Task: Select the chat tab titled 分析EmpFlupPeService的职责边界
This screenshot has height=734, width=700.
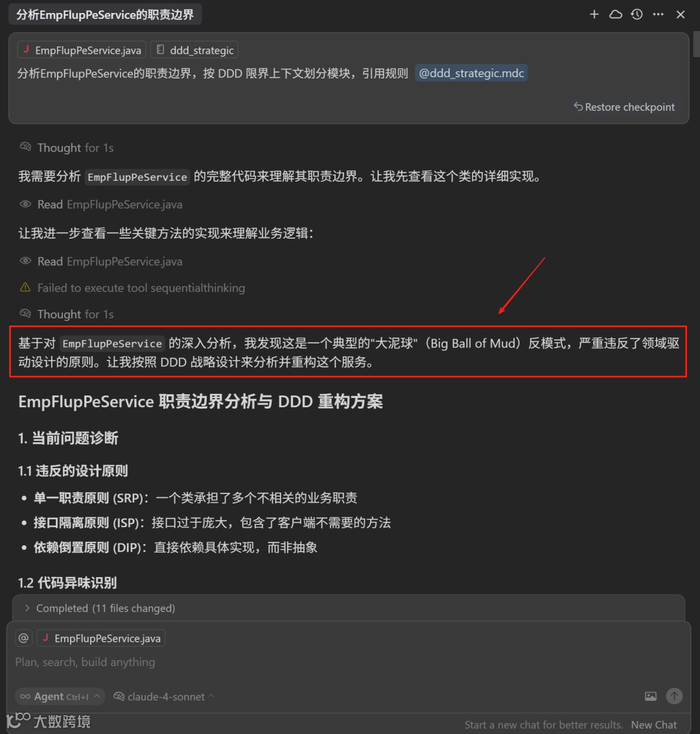Action: pos(105,14)
